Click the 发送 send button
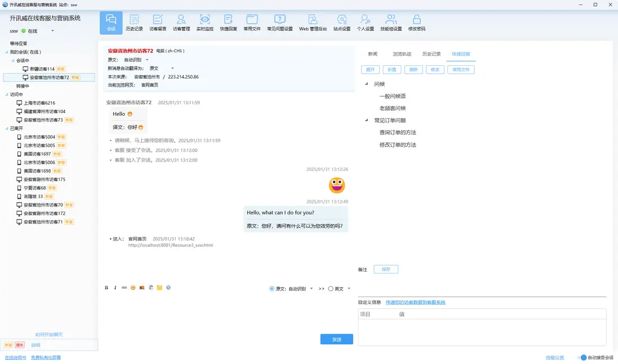The width and height of the screenshot is (618, 364). coord(337,339)
